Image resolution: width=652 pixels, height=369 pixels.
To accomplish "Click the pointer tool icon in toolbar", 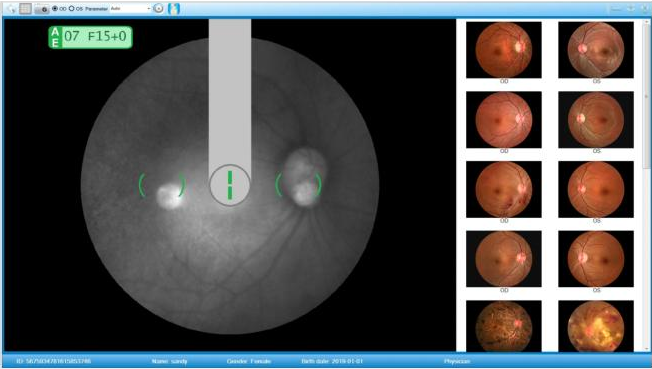I will point(12,8).
